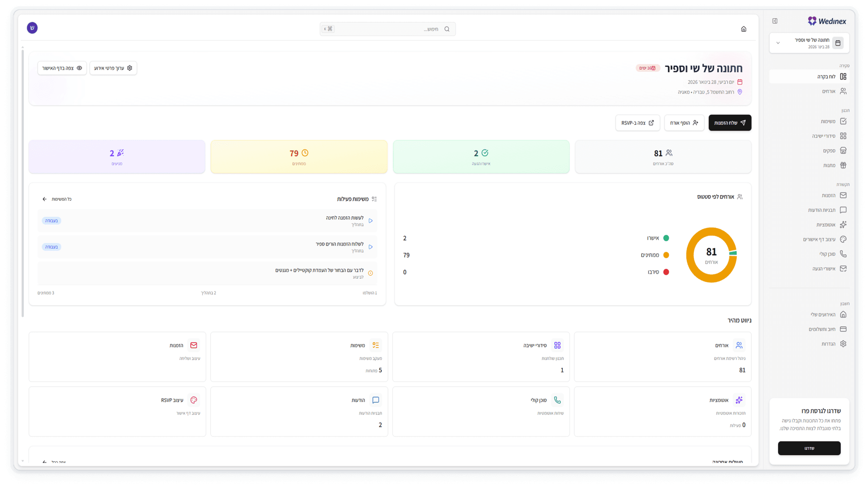Viewport: 868px width, 487px height.
Task: Open billing and payments in the sidebar
Action: click(x=826, y=329)
